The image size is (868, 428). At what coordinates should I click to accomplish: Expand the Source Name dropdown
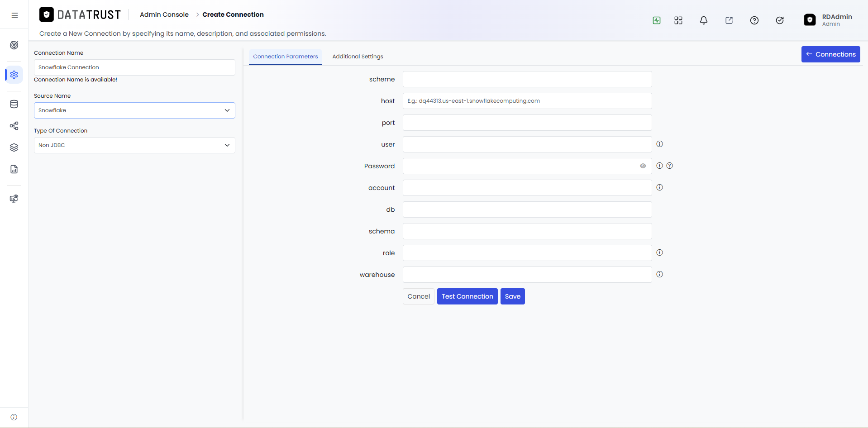click(134, 110)
